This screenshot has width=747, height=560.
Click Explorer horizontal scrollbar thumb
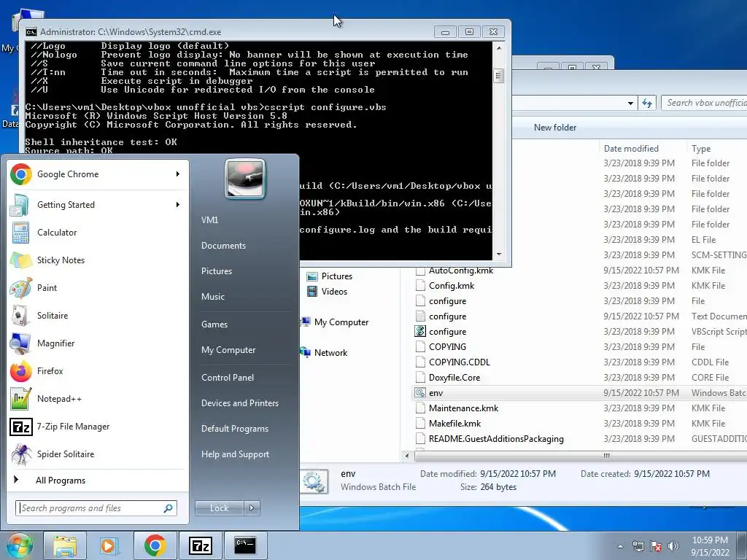pos(606,456)
